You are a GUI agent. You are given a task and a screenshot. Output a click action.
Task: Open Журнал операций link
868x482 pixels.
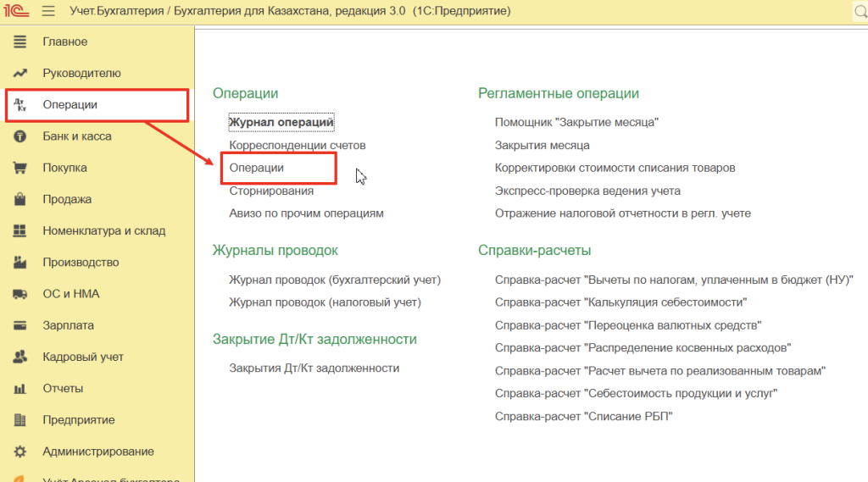click(281, 122)
